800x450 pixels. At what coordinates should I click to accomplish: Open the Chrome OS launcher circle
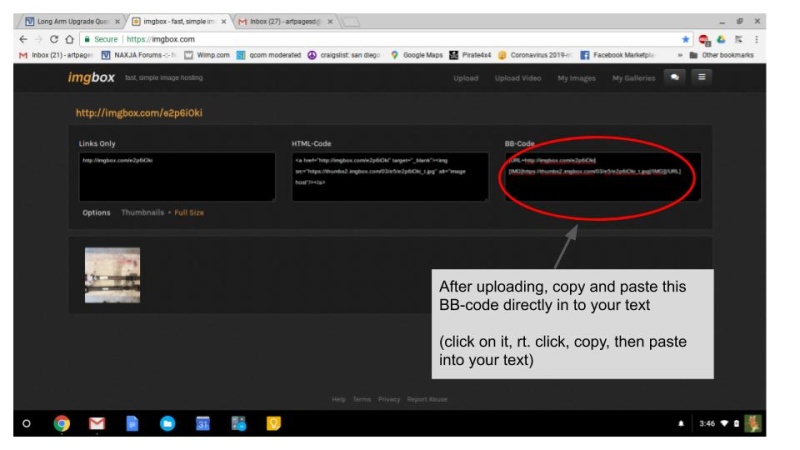27,423
